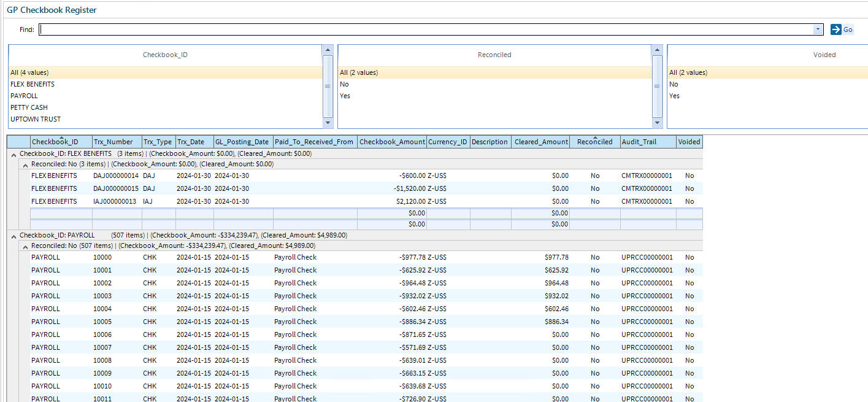Screen dimensions: 868x402
Task: Sort by the Description column header
Action: point(490,142)
